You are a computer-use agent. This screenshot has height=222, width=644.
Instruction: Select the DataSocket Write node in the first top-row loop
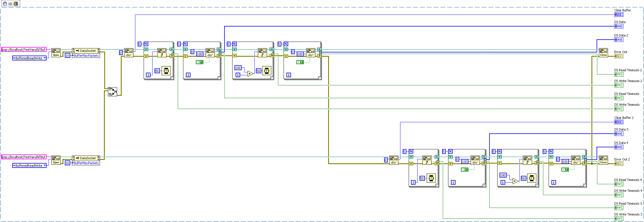coord(162,53)
